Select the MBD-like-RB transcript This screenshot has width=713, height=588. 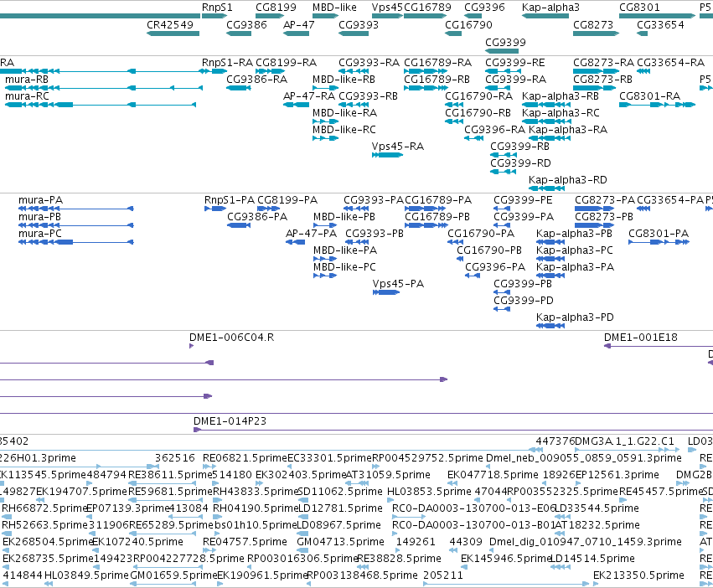coord(325,88)
